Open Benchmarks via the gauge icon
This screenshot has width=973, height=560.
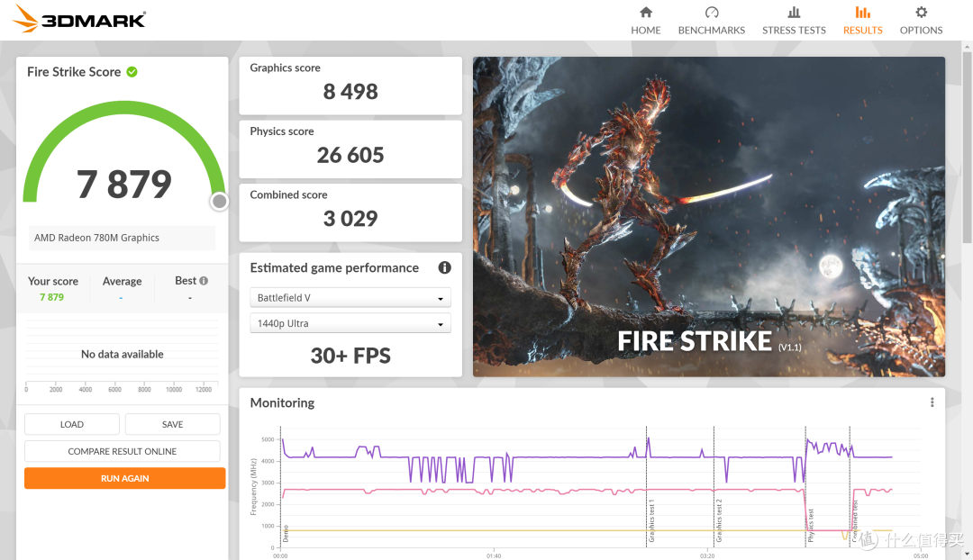[711, 13]
